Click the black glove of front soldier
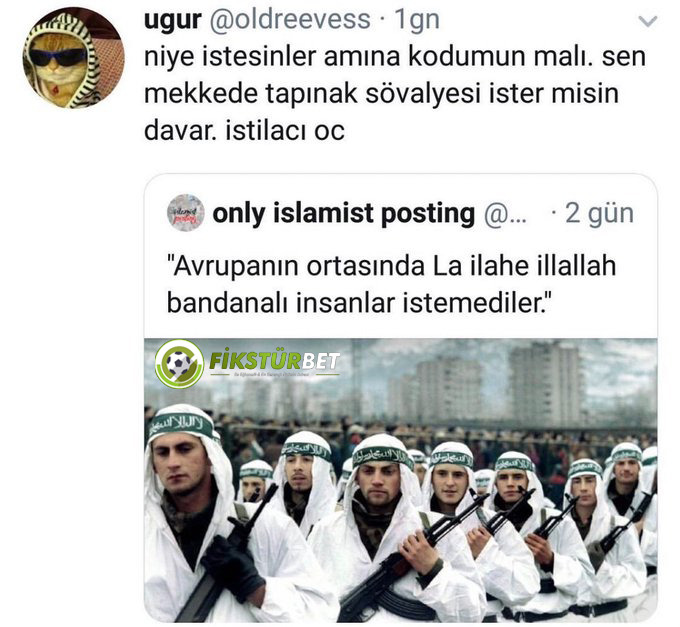The width and height of the screenshot is (680, 627). click(232, 562)
